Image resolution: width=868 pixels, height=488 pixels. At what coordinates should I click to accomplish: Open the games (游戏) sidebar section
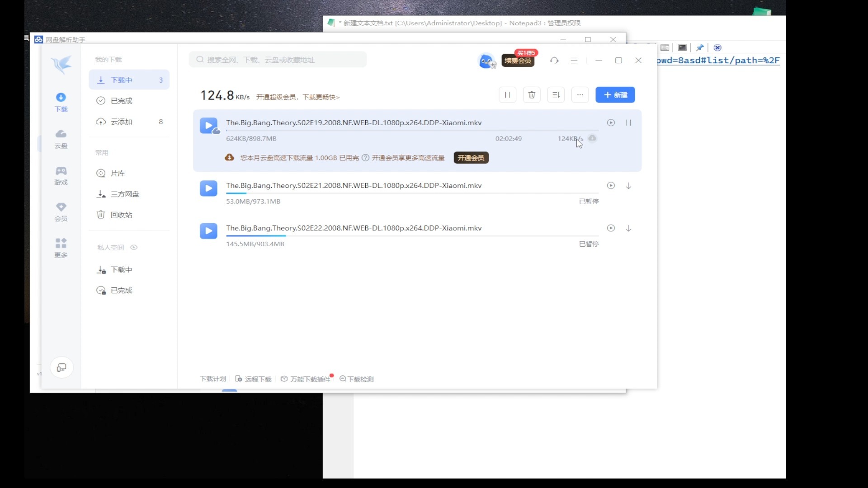61,175
